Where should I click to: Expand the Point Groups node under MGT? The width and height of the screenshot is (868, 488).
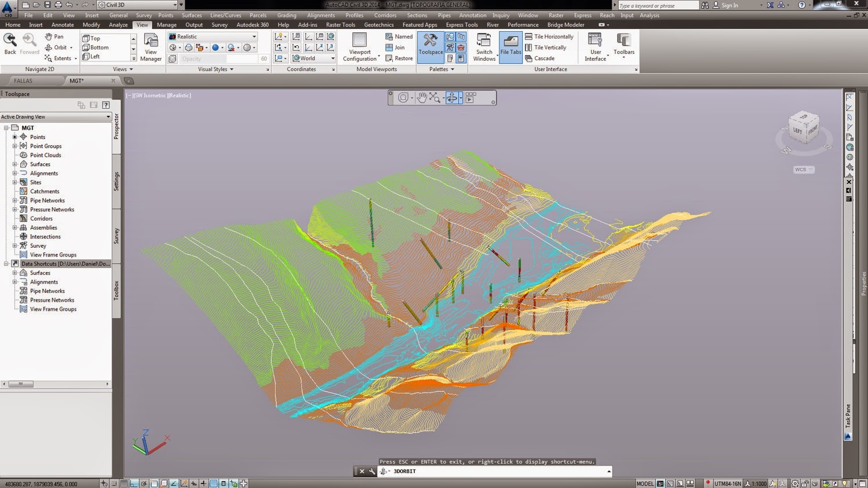tap(14, 146)
